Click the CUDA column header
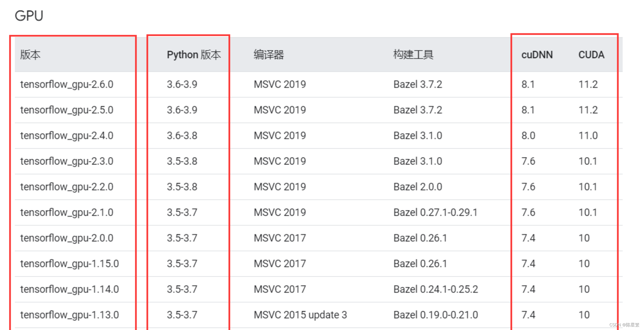Image resolution: width=644 pixels, height=330 pixels. pyautogui.click(x=591, y=55)
